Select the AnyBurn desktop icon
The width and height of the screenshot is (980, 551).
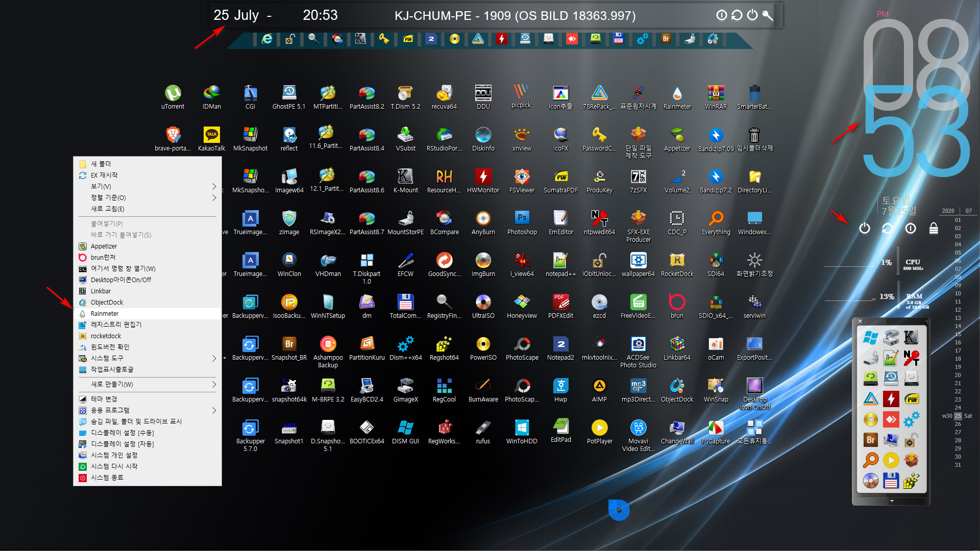click(x=483, y=222)
